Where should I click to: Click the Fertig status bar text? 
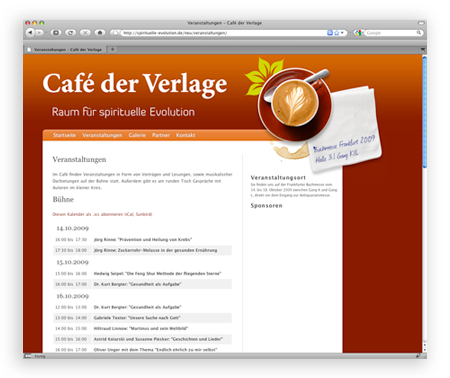[40, 356]
